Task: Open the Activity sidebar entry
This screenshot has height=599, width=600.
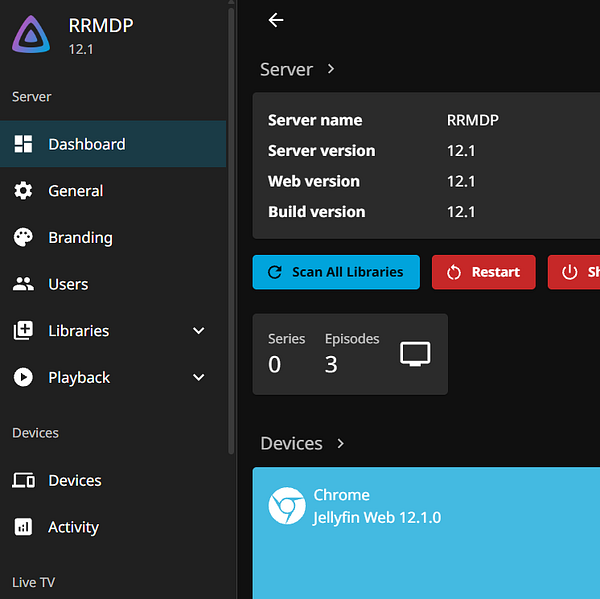Action: (x=113, y=527)
